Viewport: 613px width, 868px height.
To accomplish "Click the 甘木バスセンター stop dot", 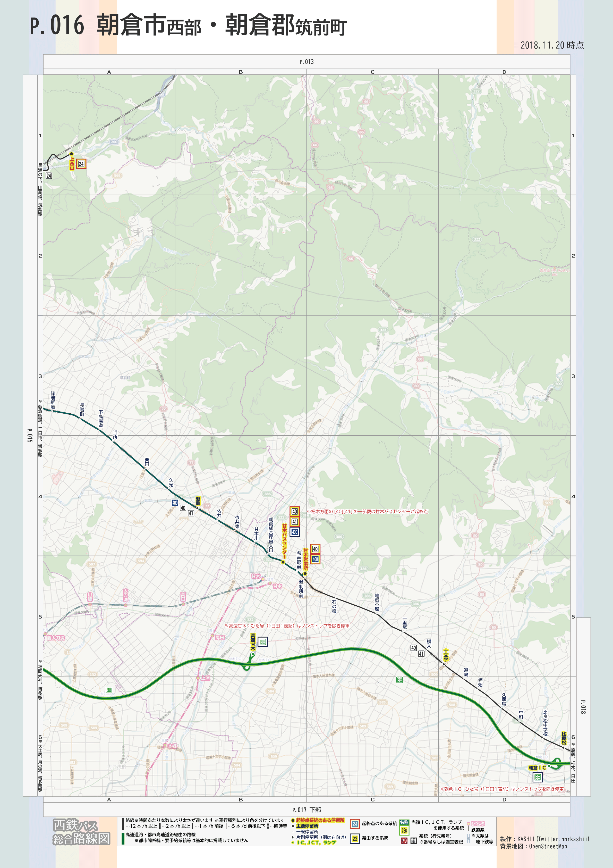I will pos(283,562).
